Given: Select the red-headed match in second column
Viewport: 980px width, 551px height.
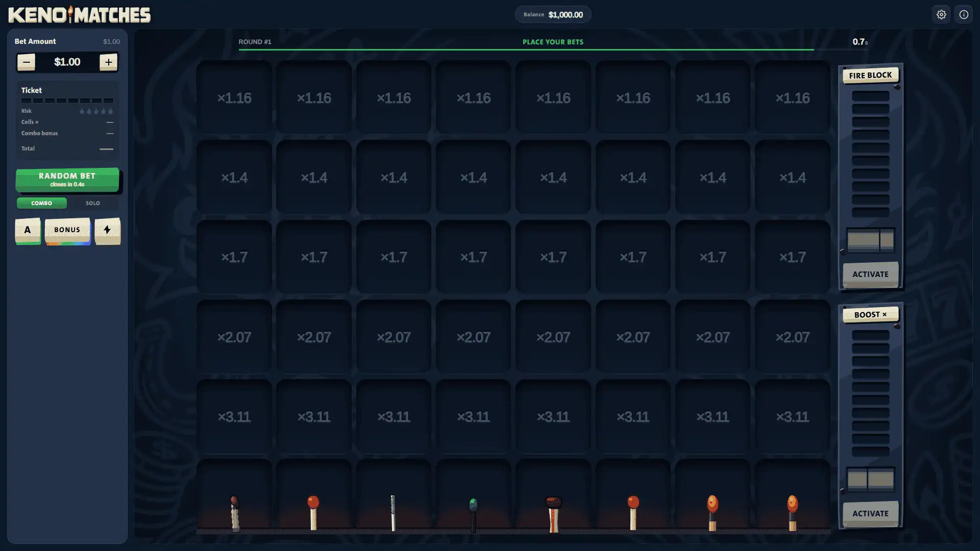Looking at the screenshot, I should tap(313, 513).
